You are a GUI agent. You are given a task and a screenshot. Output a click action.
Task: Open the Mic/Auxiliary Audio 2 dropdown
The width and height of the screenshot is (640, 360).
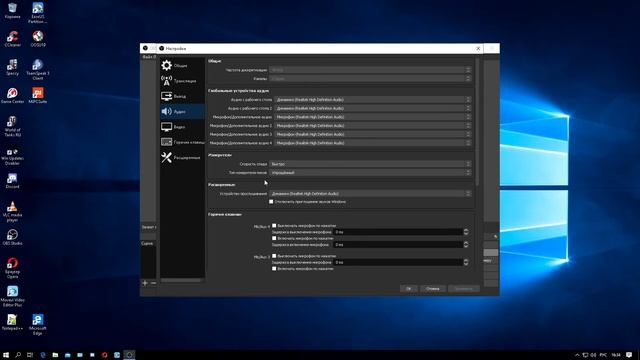(373, 126)
